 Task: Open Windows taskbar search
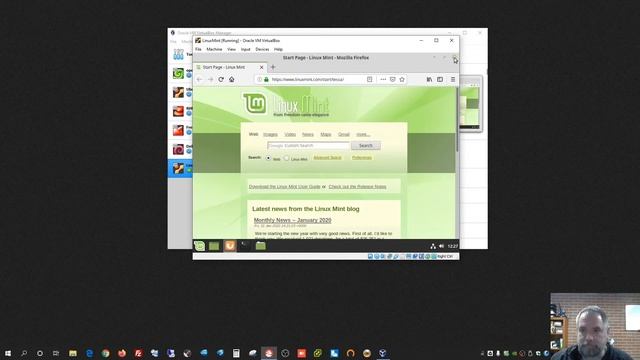click(x=24, y=353)
